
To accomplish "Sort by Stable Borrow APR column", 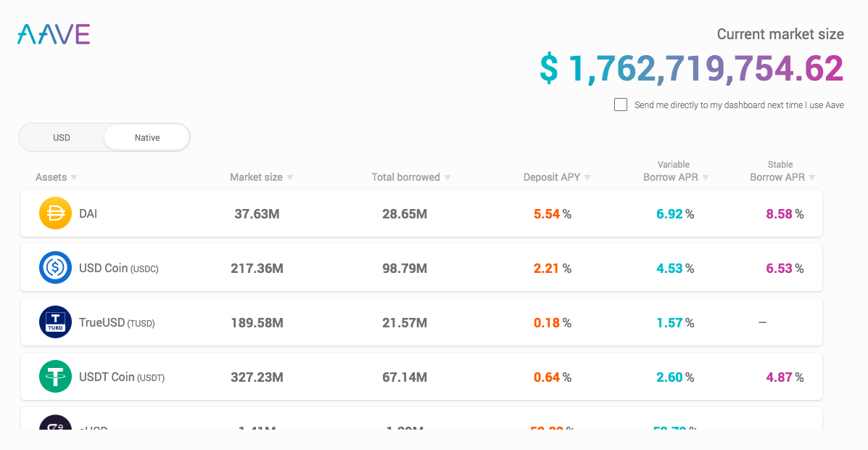I will coord(782,177).
